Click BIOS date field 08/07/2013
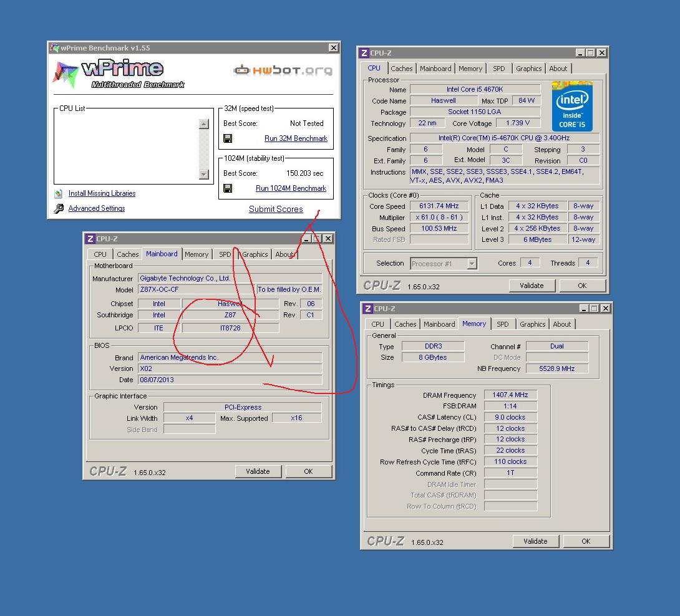Viewport: 680px width, 616px height. [x=230, y=380]
